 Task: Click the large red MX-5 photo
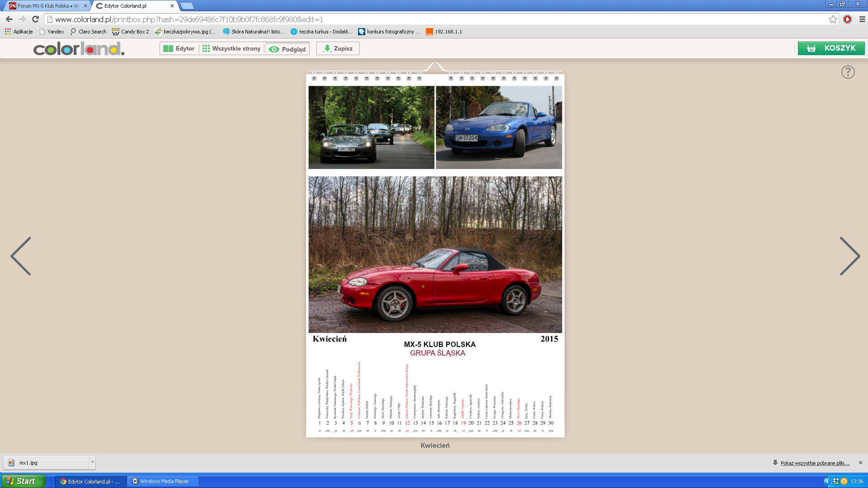pyautogui.click(x=435, y=254)
